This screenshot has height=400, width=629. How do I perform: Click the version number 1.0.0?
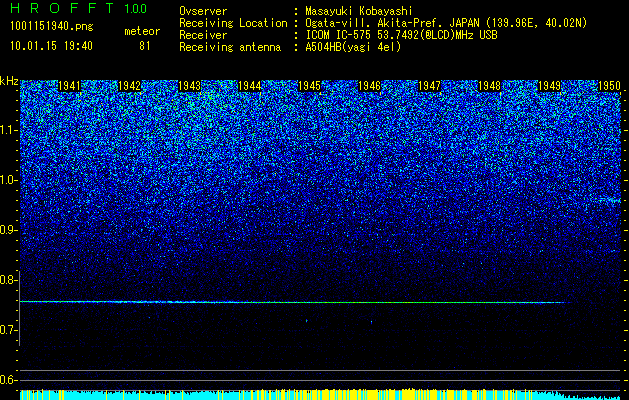click(x=136, y=9)
